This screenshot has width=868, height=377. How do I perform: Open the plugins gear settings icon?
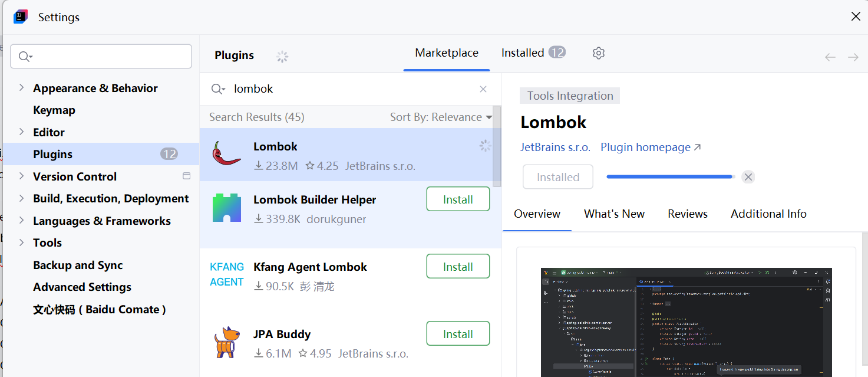(x=599, y=53)
